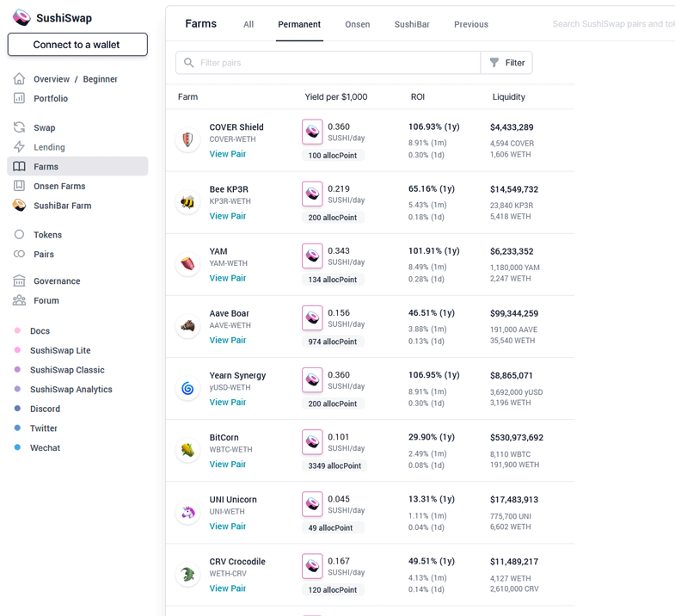The width and height of the screenshot is (675, 616).
Task: Click the Forum people icon
Action: (x=19, y=300)
